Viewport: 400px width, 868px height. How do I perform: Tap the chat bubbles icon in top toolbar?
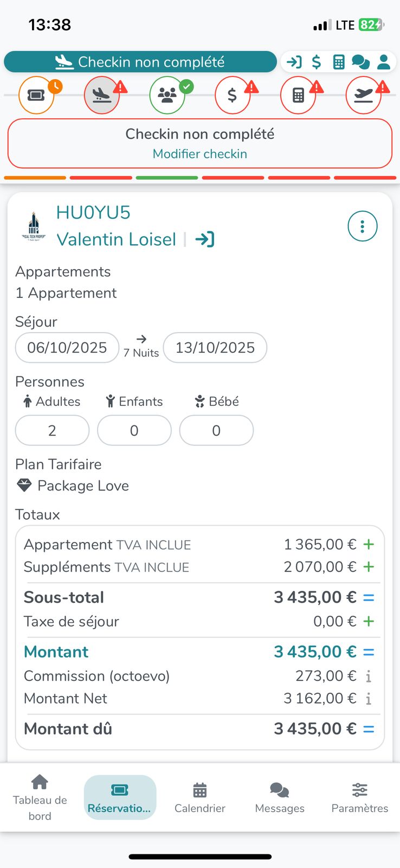pyautogui.click(x=360, y=62)
